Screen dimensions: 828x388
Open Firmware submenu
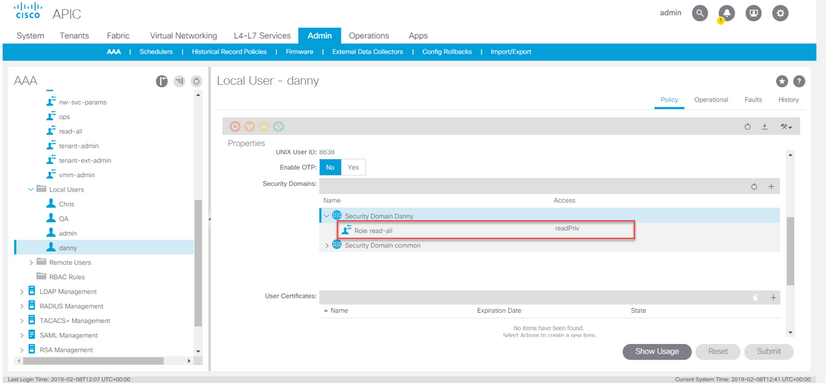click(299, 52)
